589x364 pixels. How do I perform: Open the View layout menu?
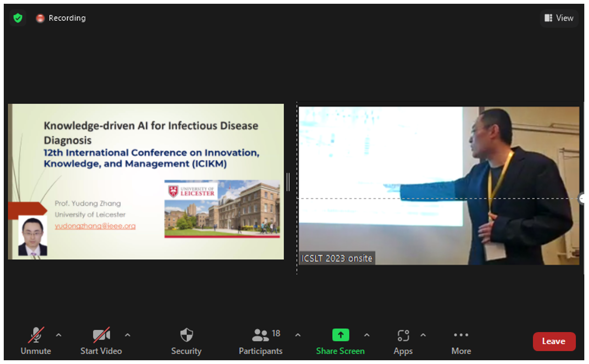(559, 18)
